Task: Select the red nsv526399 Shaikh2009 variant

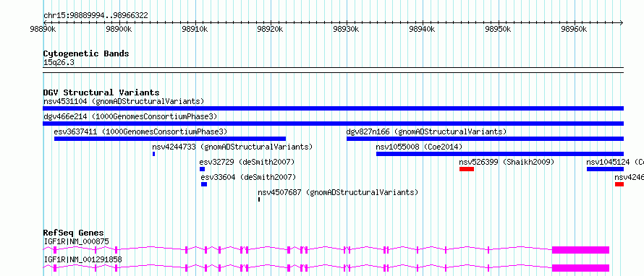Action: 467,169
